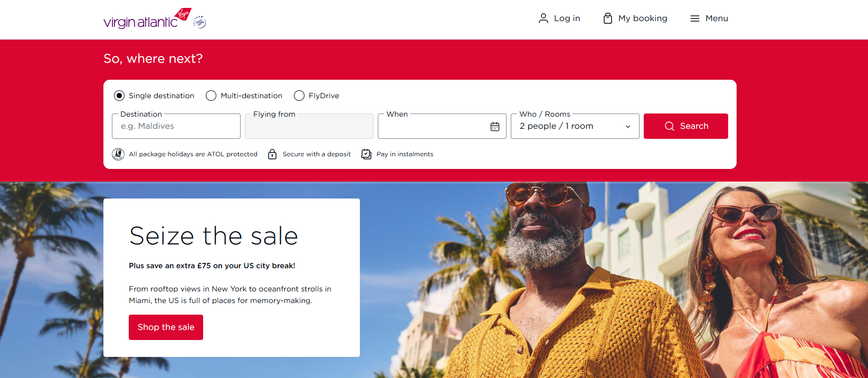
Task: Click the Pay in instalments calendar icon
Action: click(x=366, y=154)
